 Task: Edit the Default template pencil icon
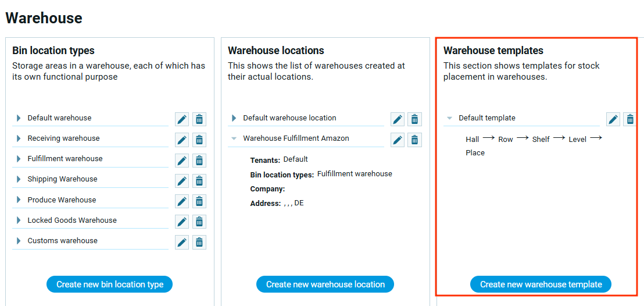click(613, 119)
